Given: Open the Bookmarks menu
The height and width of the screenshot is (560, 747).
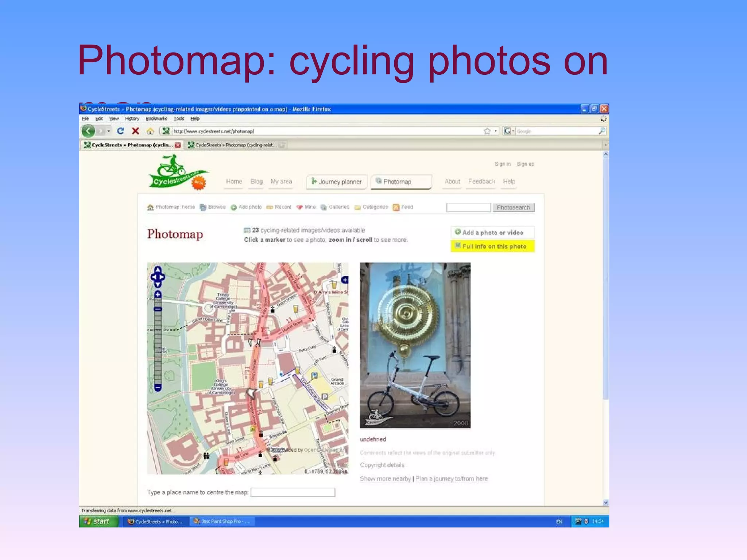Looking at the screenshot, I should click(x=156, y=119).
